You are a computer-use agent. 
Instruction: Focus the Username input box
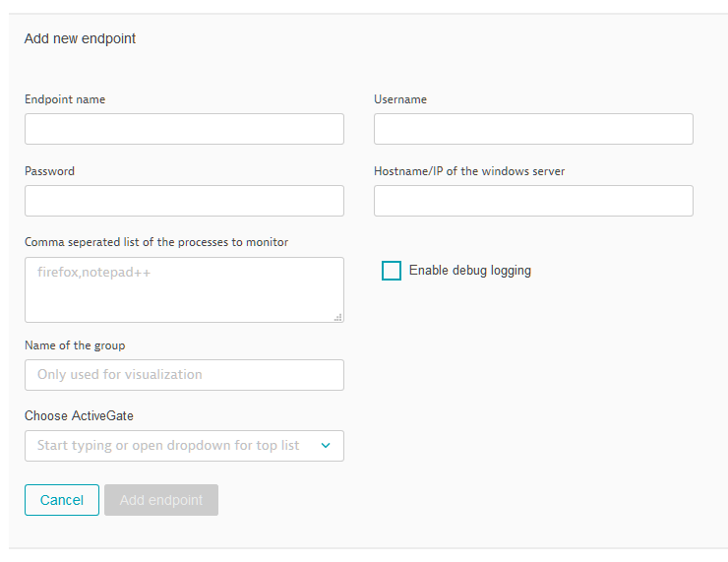(x=533, y=129)
